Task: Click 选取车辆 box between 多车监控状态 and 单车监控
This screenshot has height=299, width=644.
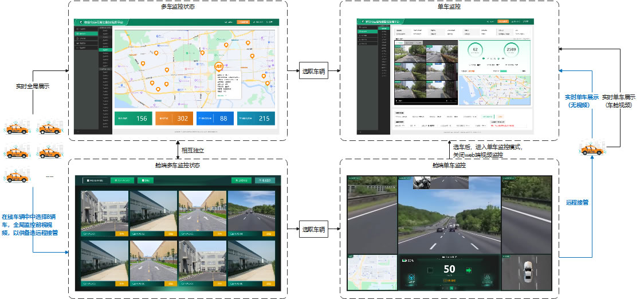Action: point(314,71)
